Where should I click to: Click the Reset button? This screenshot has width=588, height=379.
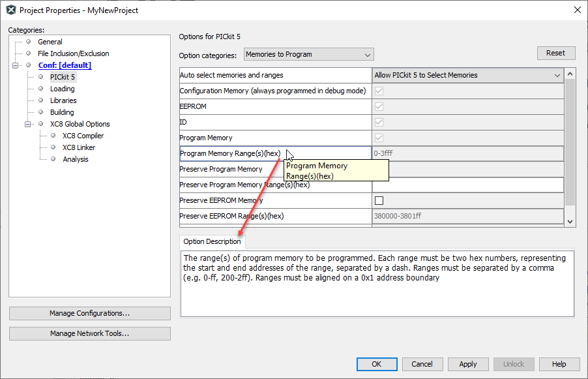(555, 53)
